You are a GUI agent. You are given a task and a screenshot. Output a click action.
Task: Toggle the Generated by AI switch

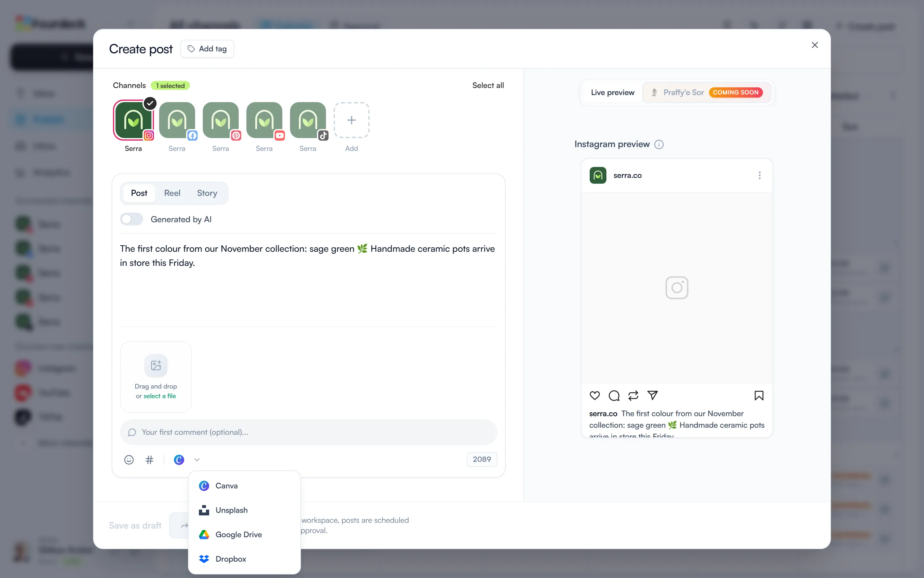pos(131,219)
